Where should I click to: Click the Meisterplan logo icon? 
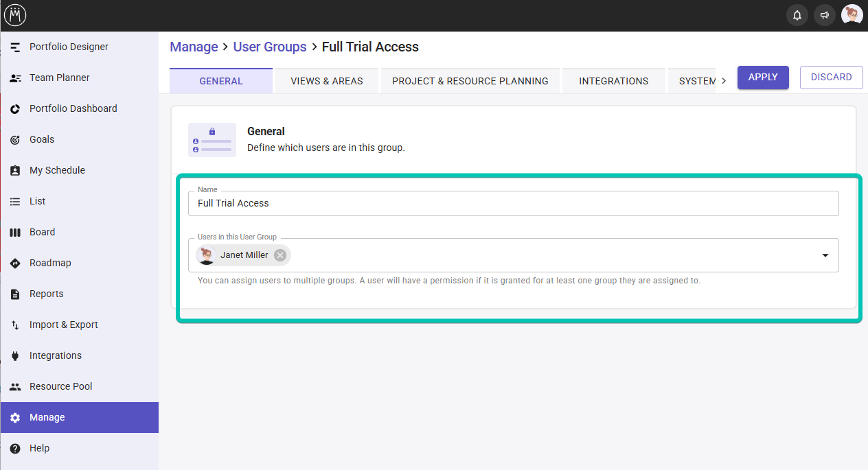(14, 15)
